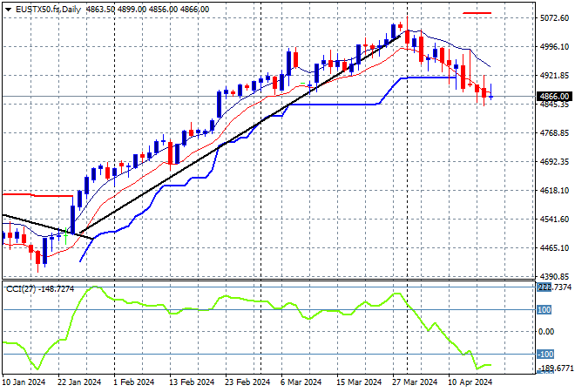Click the 4996.10 price axis label
The width and height of the screenshot is (575, 392).
553,46
